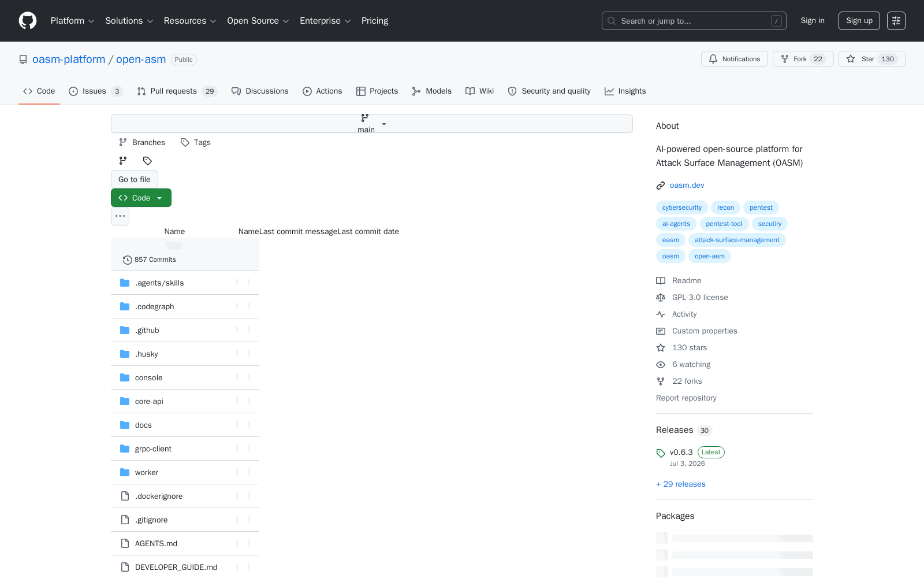Star the open-asm repository
The image size is (924, 578).
click(872, 59)
